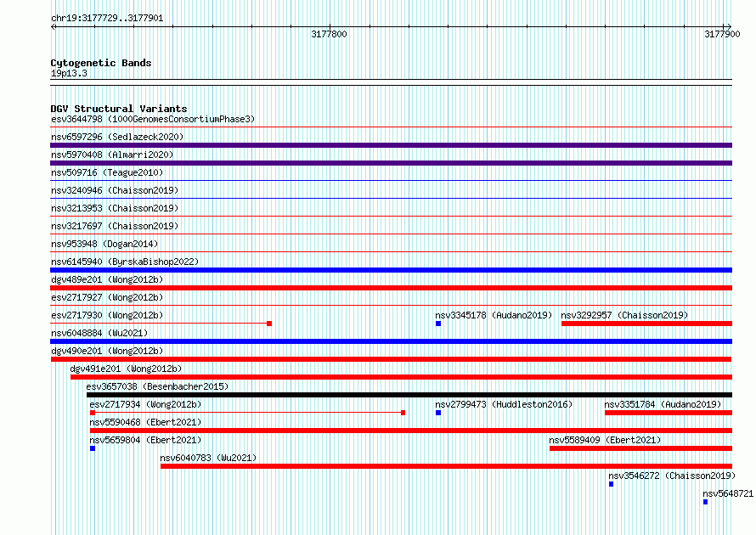Open the esv3657038 (Besenbacher2015) label

[157, 386]
